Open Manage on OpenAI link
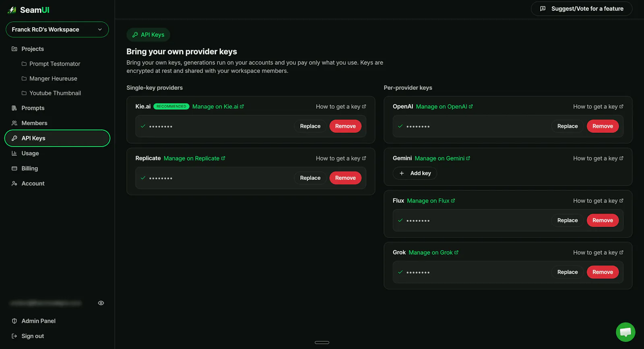This screenshot has width=644, height=349. (x=444, y=107)
